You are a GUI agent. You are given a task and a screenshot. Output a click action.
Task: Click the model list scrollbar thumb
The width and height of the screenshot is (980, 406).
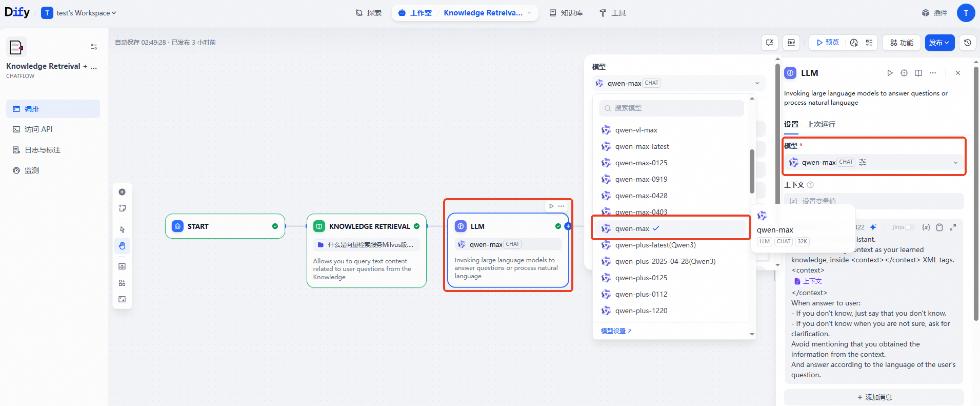tap(752, 171)
